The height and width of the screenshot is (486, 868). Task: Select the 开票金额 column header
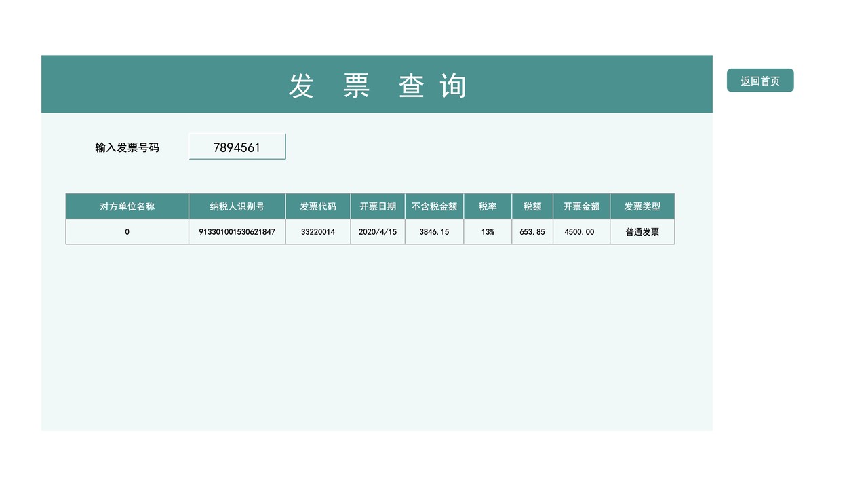pyautogui.click(x=581, y=206)
